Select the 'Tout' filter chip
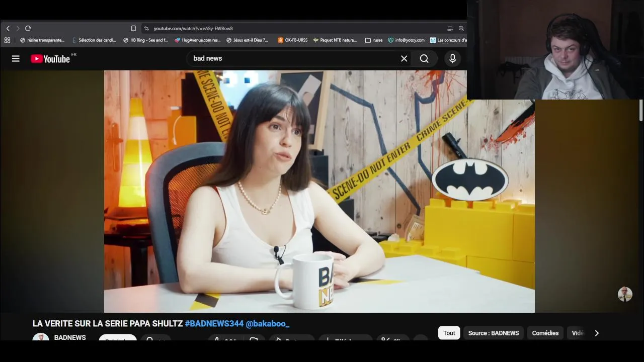The height and width of the screenshot is (362, 644). pos(449,333)
